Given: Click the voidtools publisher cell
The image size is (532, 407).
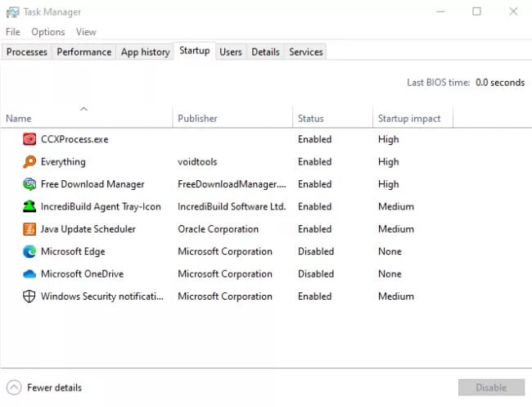Looking at the screenshot, I should click(197, 161).
